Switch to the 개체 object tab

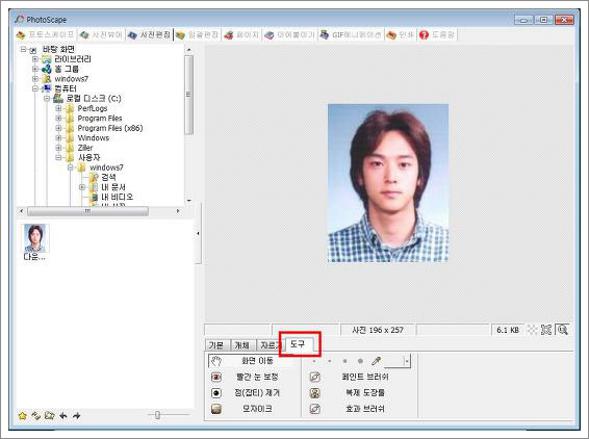click(x=242, y=345)
